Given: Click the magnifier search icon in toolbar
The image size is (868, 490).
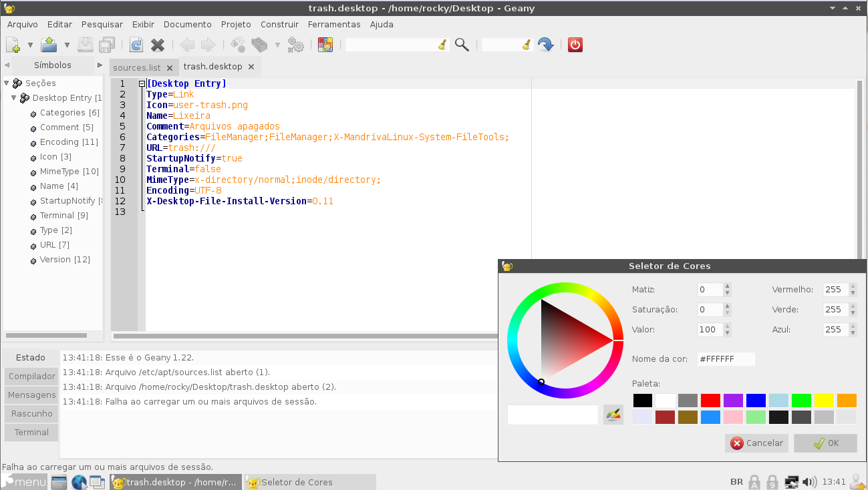Looking at the screenshot, I should [462, 45].
